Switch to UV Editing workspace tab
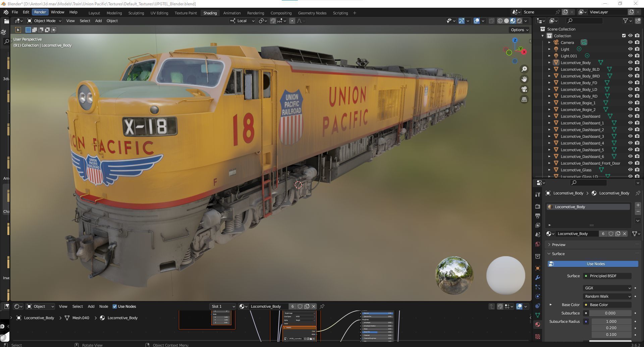644x347 pixels. pos(159,13)
